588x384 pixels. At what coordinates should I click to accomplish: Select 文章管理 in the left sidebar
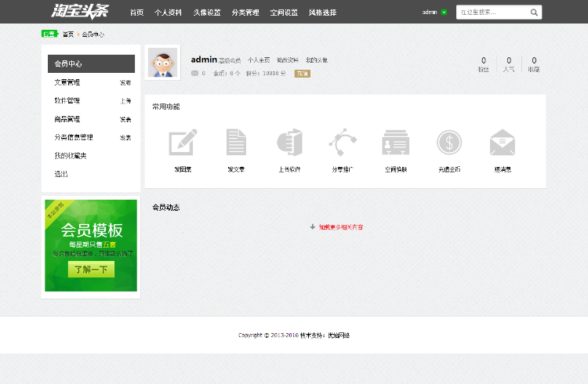coord(67,82)
